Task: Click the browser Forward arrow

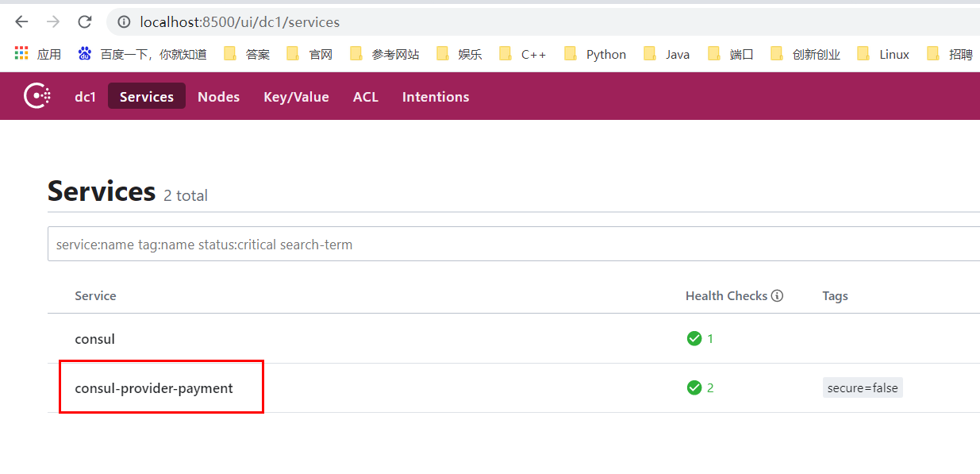Action: point(53,22)
